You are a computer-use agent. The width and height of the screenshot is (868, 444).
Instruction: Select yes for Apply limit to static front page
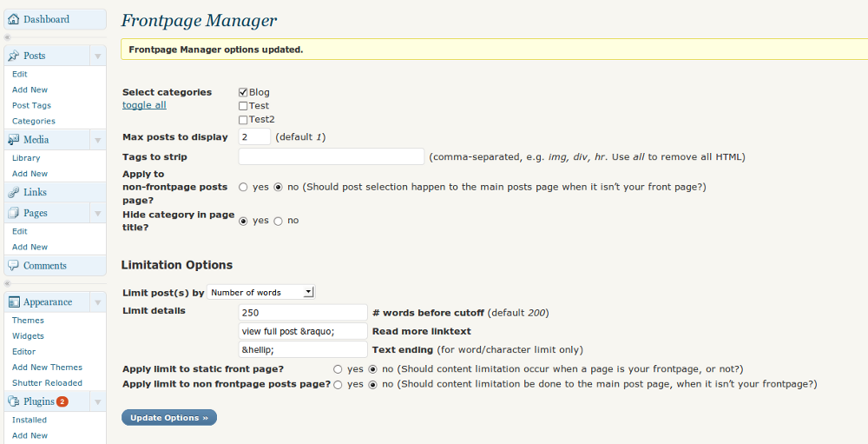338,369
